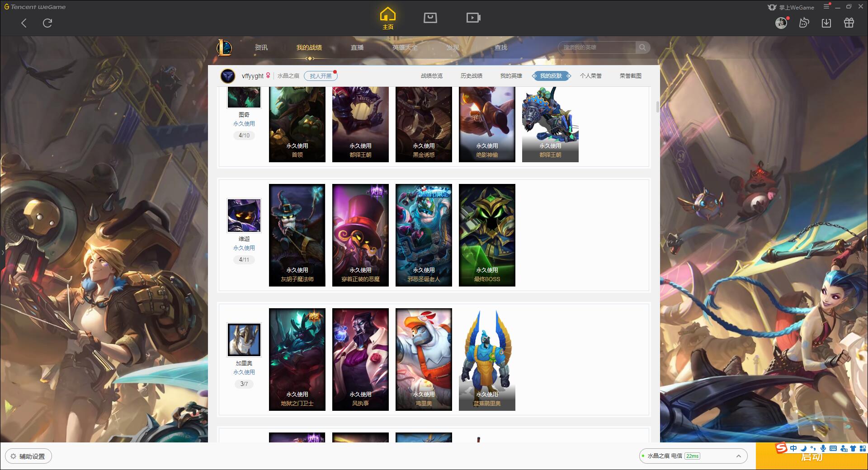The image size is (868, 470).
Task: Expand the left side panel arrow
Action: pyautogui.click(x=2, y=252)
